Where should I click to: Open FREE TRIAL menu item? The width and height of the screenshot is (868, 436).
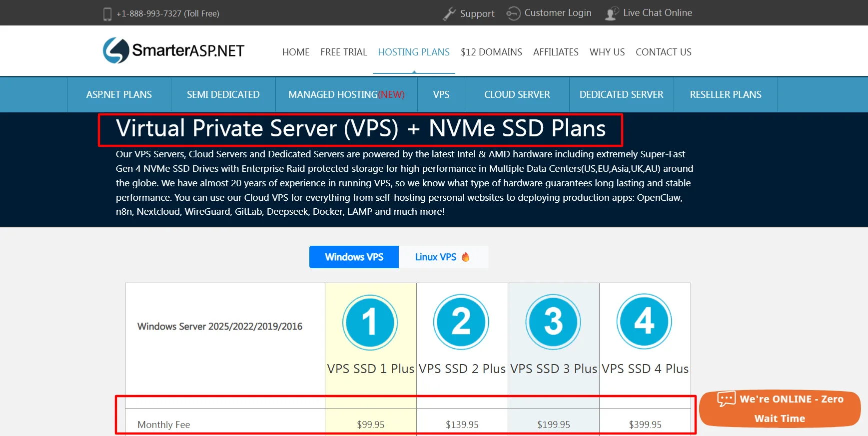tap(344, 52)
